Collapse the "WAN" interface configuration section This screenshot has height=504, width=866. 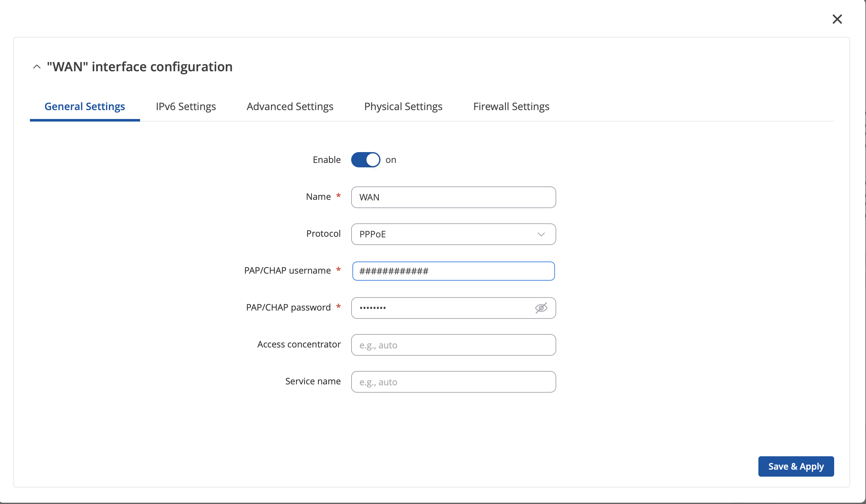pos(37,66)
